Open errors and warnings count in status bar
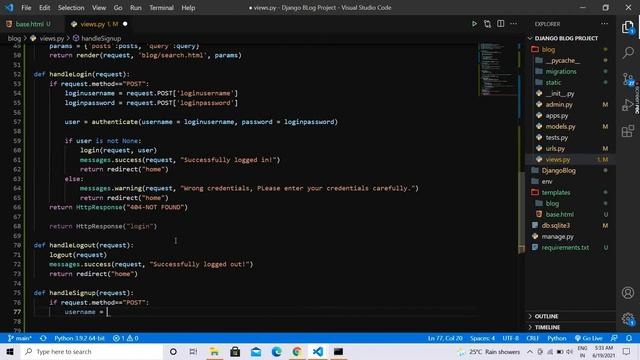This screenshot has width=640, height=360. pos(125,338)
